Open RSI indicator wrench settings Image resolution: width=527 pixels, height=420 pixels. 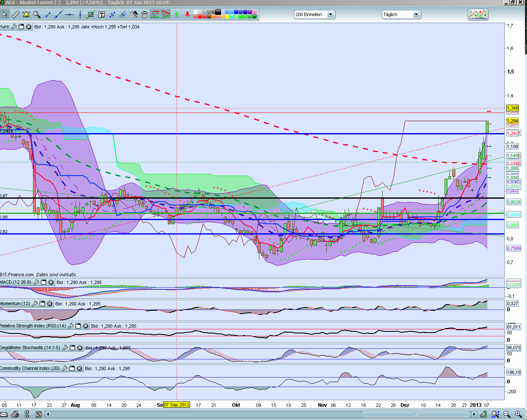click(x=71, y=326)
